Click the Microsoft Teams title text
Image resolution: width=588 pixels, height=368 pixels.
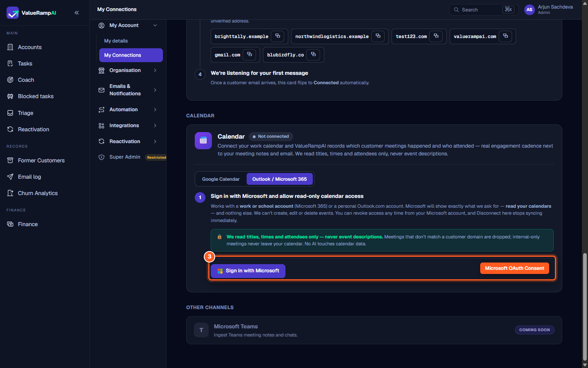[x=236, y=326]
